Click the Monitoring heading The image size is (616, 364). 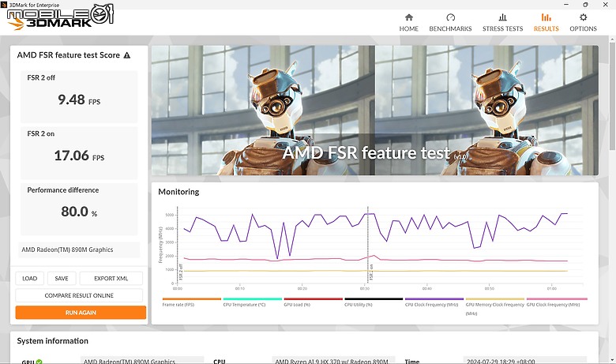coord(178,192)
